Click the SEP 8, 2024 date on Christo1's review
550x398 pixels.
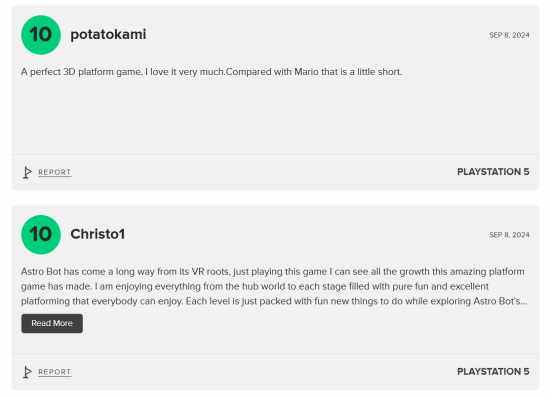point(509,235)
